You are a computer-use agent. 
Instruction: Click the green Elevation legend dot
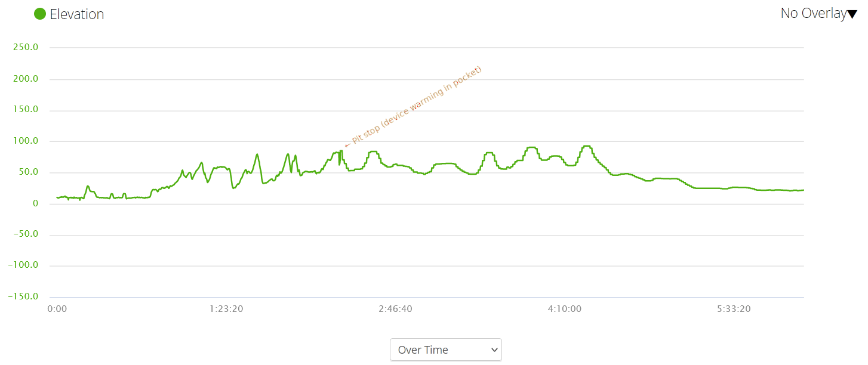[40, 14]
